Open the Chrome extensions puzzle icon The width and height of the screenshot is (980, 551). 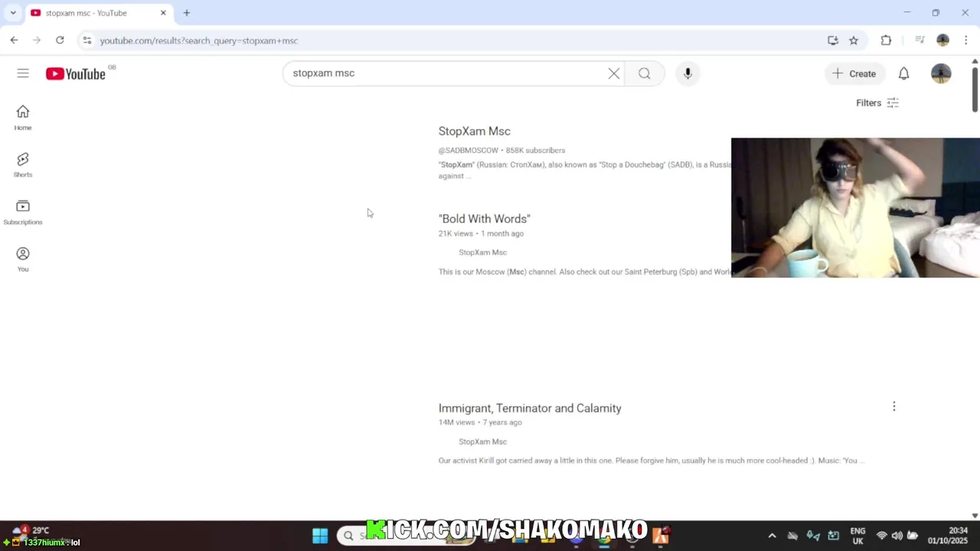click(886, 41)
